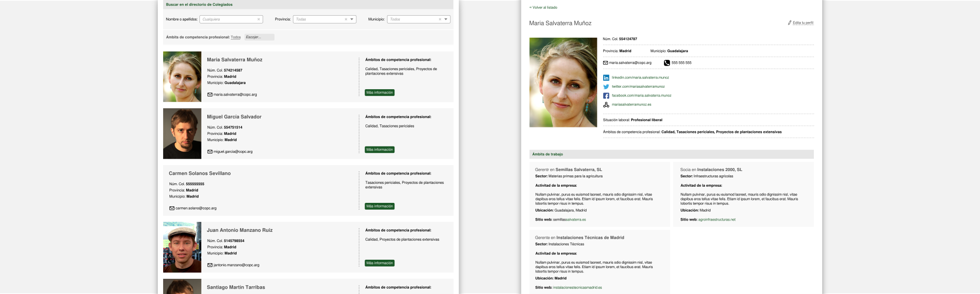The width and height of the screenshot is (980, 294).
Task: Clear the Municipio selection with its X
Action: (440, 20)
